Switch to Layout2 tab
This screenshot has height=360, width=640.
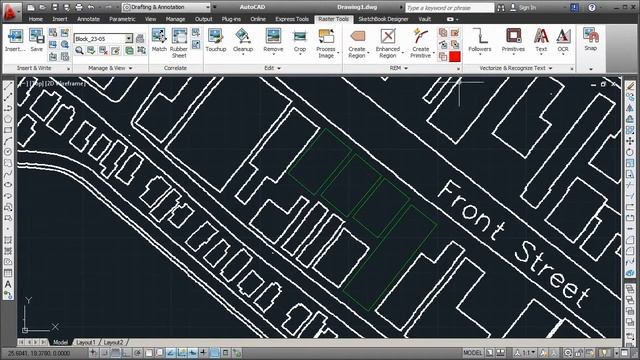point(113,342)
